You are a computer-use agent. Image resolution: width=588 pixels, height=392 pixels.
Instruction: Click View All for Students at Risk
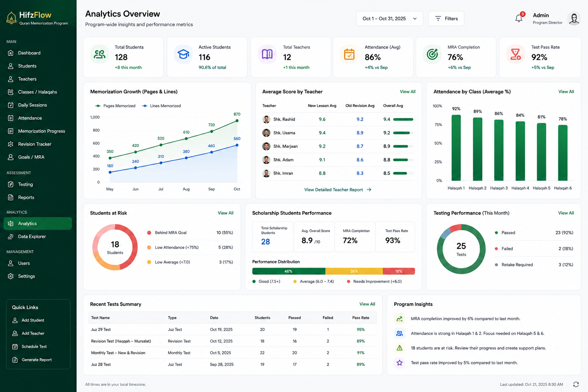point(225,213)
